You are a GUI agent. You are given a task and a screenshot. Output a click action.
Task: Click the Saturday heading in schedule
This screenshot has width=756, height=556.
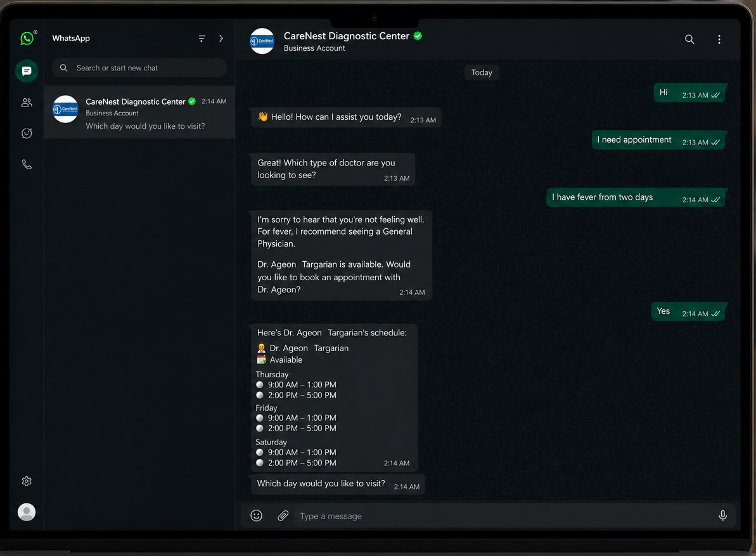pos(271,442)
